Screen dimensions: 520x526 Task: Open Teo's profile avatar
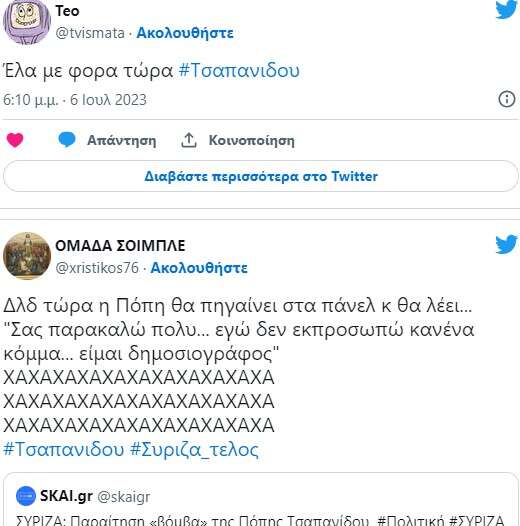pyautogui.click(x=27, y=21)
